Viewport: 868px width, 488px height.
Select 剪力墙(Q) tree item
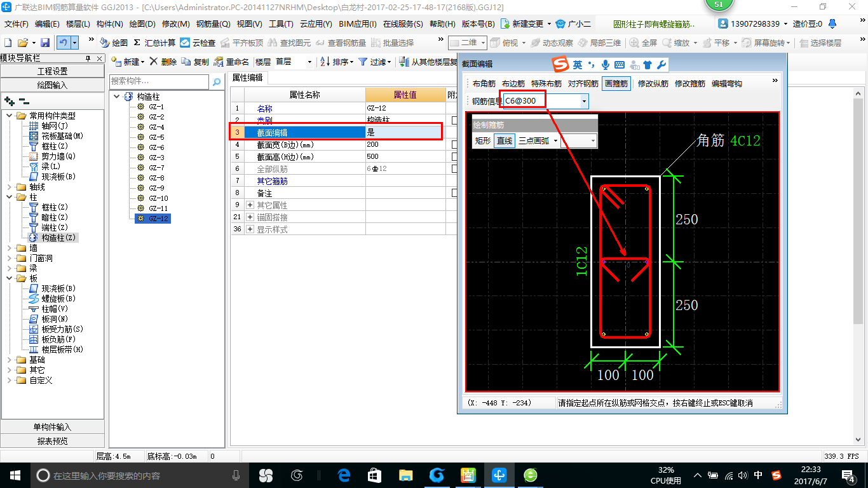[x=58, y=156]
